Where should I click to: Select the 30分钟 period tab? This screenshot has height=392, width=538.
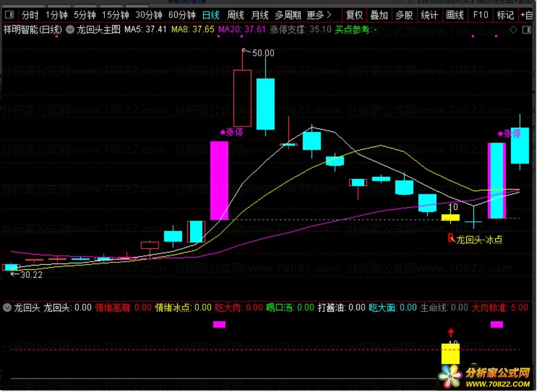pyautogui.click(x=148, y=15)
